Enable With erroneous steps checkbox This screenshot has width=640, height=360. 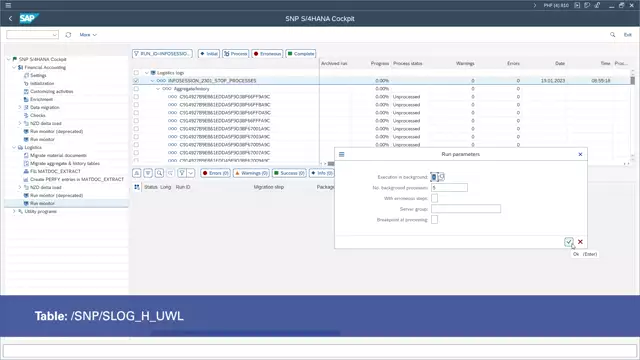pos(434,198)
